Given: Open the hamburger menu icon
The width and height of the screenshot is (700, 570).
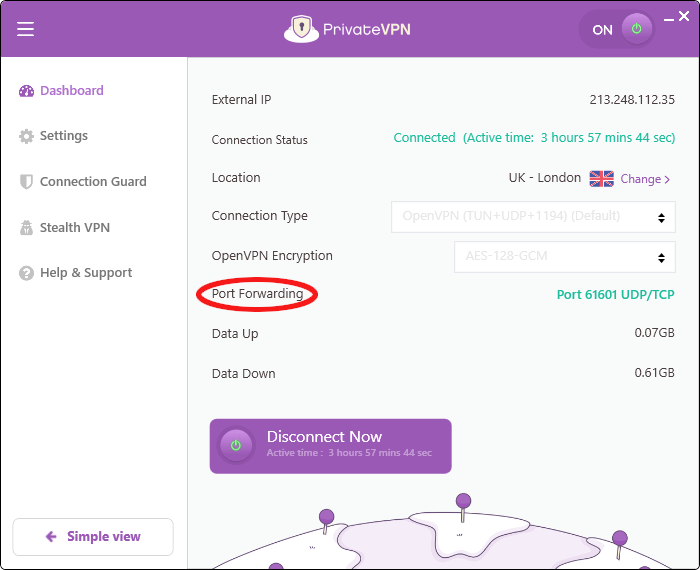Looking at the screenshot, I should coord(25,29).
